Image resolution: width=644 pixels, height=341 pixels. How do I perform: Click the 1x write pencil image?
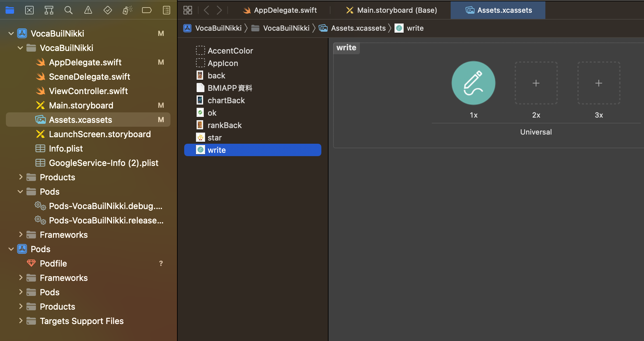pos(473,83)
